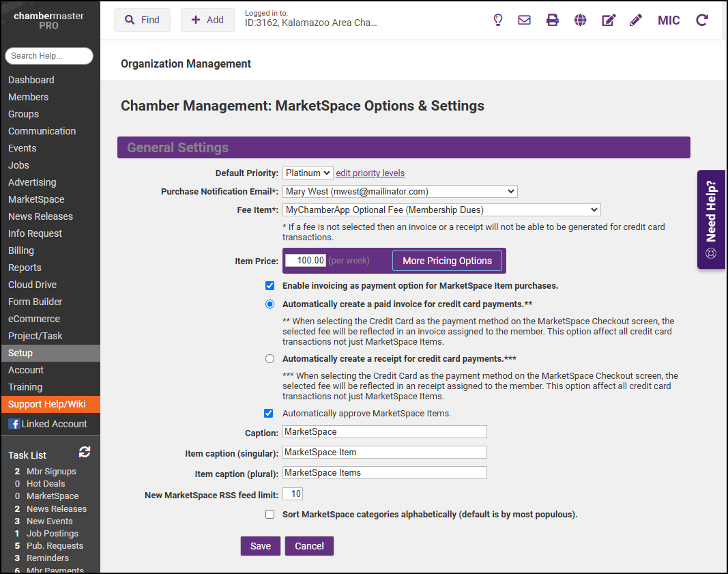Select automatically create a receipt radio button
This screenshot has height=574, width=728.
pyautogui.click(x=270, y=358)
